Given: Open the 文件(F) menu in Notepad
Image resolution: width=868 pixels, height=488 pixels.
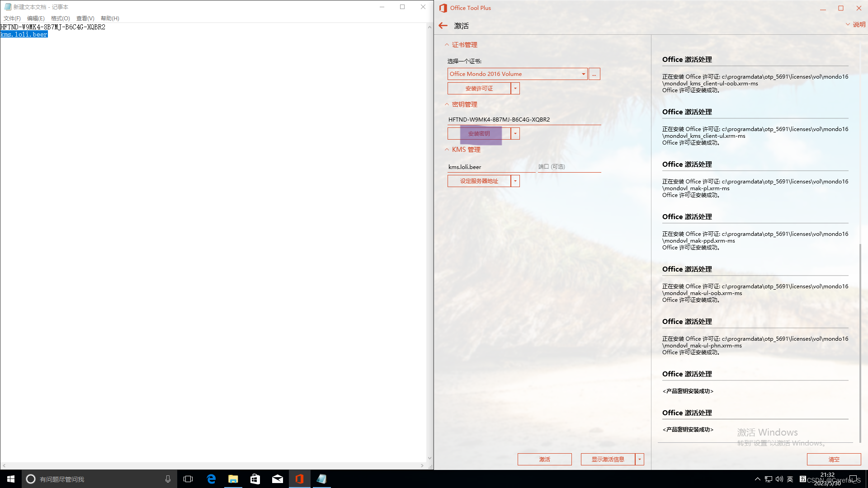Looking at the screenshot, I should pos(12,19).
